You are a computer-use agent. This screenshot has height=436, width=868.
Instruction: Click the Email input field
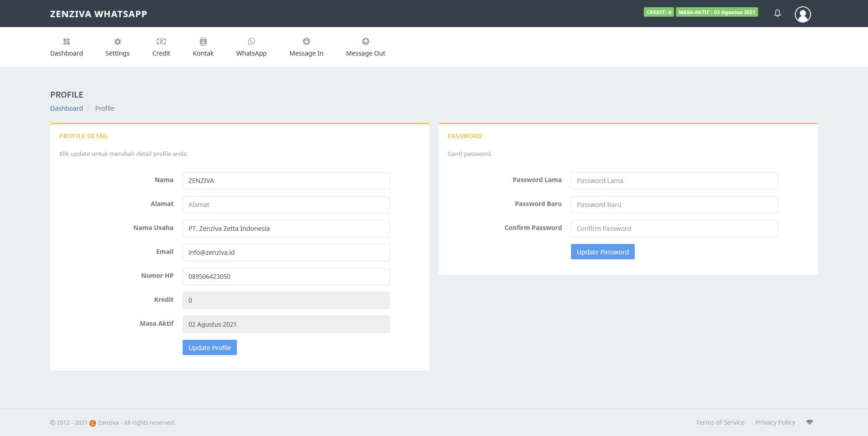coord(286,253)
